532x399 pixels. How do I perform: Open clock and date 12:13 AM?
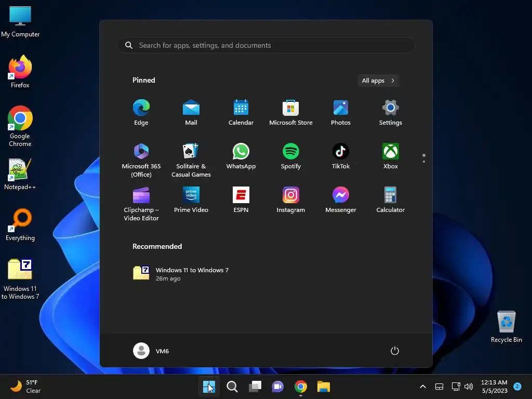[495, 387]
